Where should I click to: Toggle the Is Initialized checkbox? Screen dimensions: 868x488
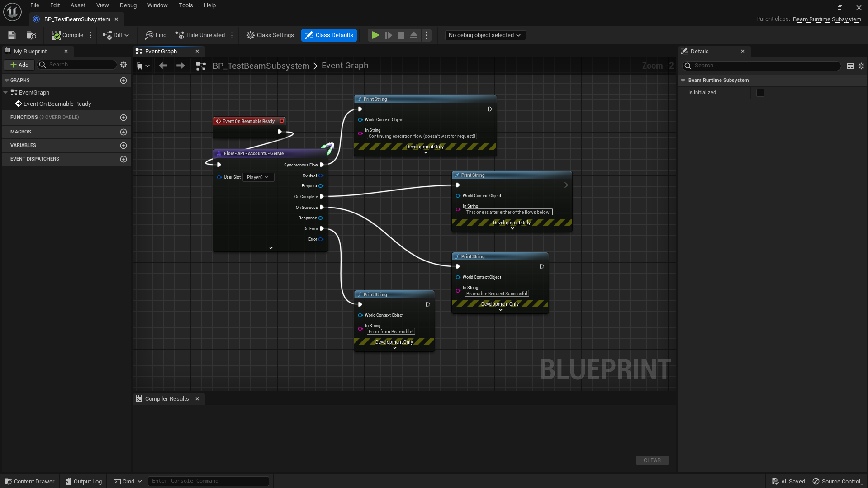pos(760,93)
